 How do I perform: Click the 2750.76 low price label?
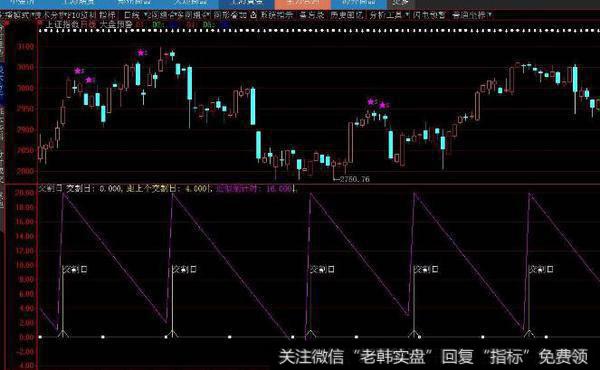[x=355, y=179]
